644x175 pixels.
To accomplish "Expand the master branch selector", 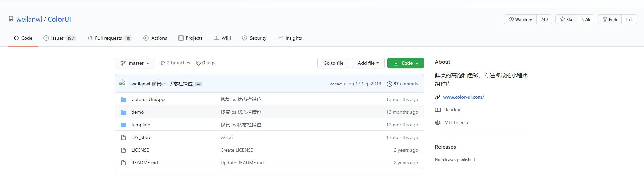I will [x=135, y=63].
